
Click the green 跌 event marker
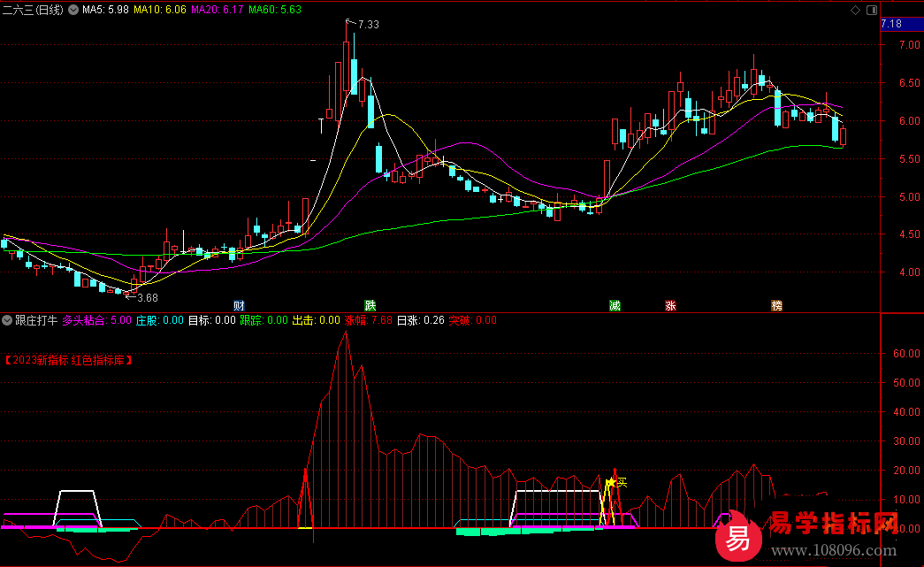click(x=370, y=305)
